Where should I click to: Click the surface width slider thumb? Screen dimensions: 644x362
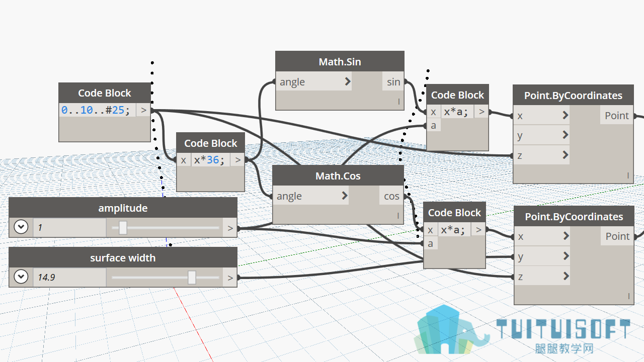coord(192,278)
